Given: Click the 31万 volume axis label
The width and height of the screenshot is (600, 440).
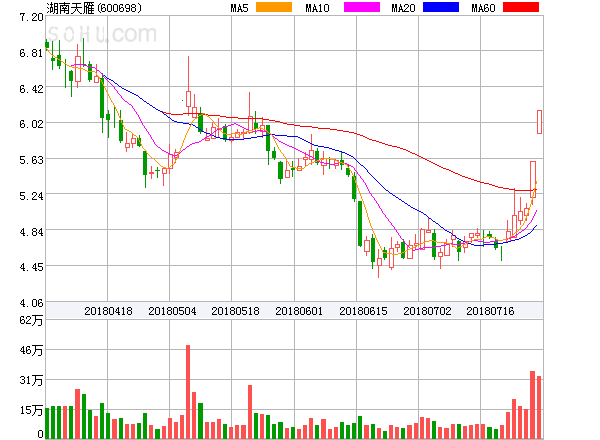Looking at the screenshot, I should pyautogui.click(x=31, y=380).
